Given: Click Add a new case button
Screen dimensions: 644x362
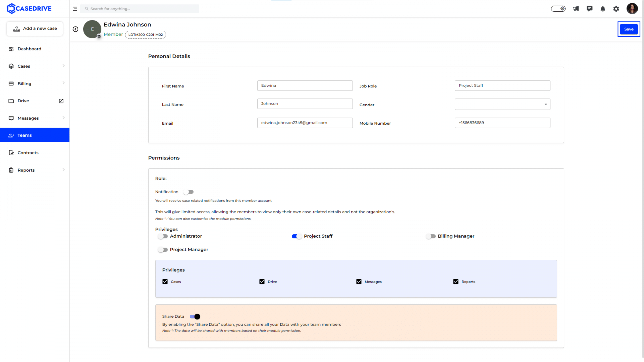Looking at the screenshot, I should click(35, 29).
